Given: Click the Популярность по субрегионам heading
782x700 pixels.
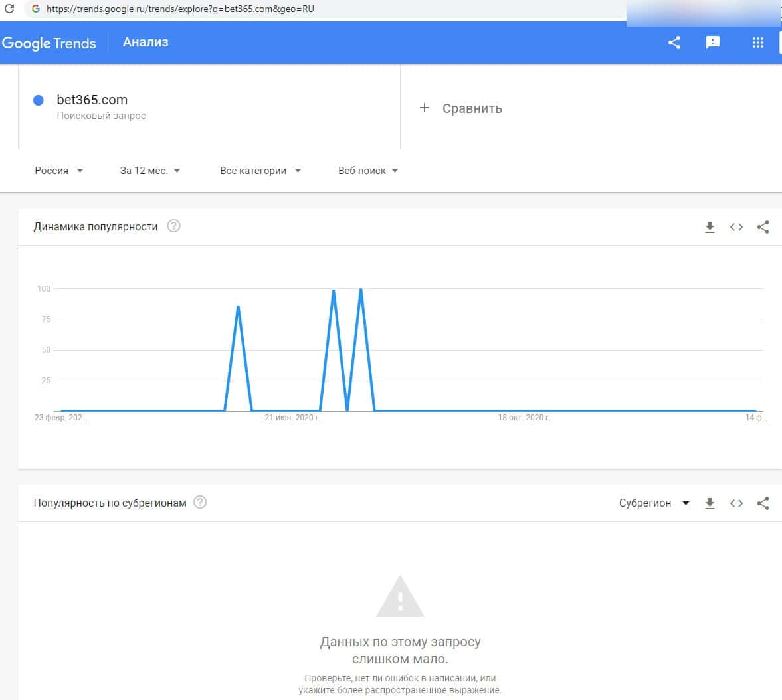Looking at the screenshot, I should (110, 503).
